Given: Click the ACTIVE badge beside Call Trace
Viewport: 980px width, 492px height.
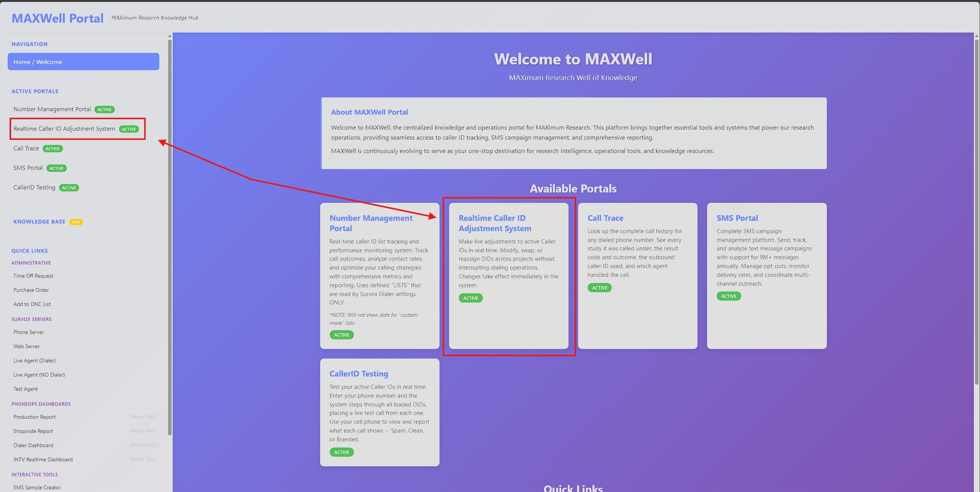Looking at the screenshot, I should (x=53, y=149).
